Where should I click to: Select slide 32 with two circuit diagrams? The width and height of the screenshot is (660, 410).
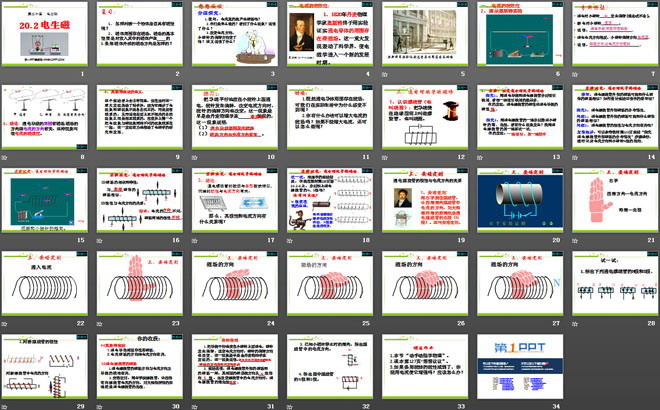tap(330, 367)
